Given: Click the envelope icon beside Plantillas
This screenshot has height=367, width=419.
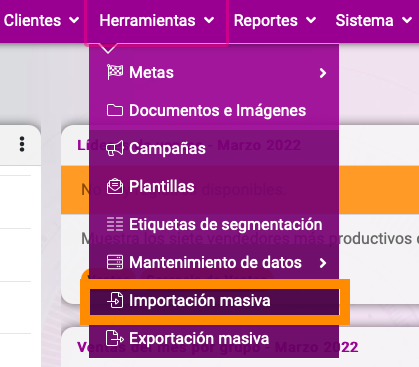Looking at the screenshot, I should 115,186.
